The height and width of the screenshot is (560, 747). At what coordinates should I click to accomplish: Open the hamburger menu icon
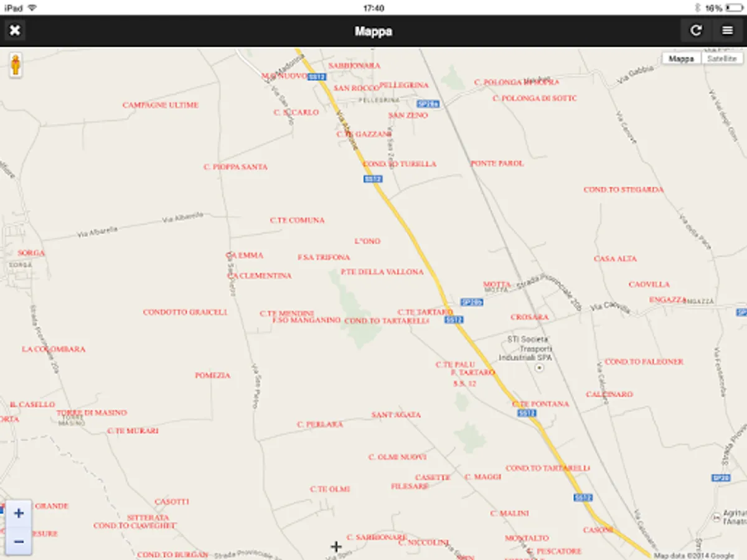coord(727,30)
